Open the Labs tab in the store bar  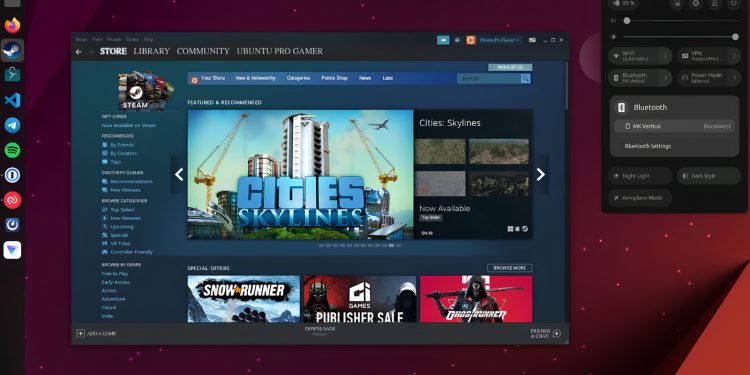tap(387, 78)
